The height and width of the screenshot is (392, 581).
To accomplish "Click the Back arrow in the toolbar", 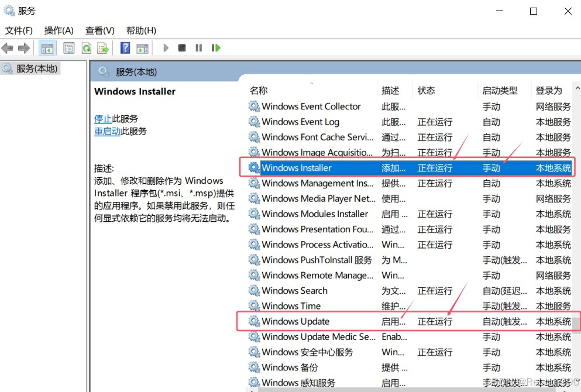I will (x=8, y=48).
